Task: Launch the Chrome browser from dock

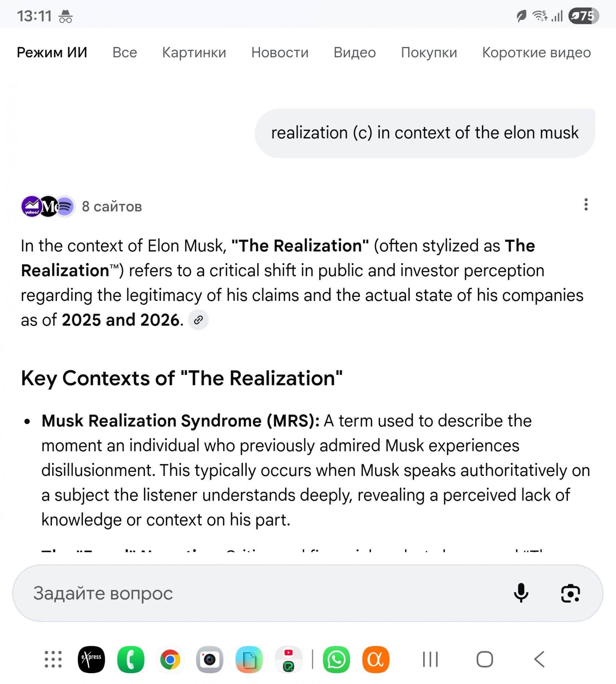Action: (x=170, y=659)
